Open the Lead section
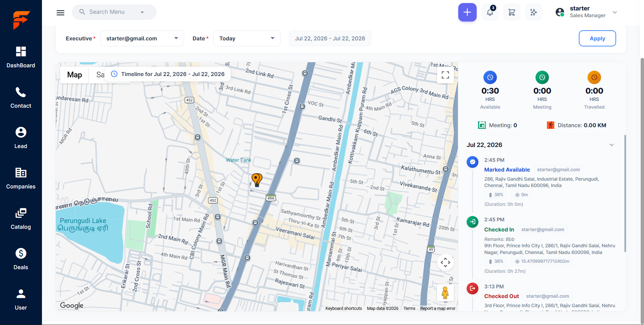Screen dimensions: 644x325 (x=21, y=138)
